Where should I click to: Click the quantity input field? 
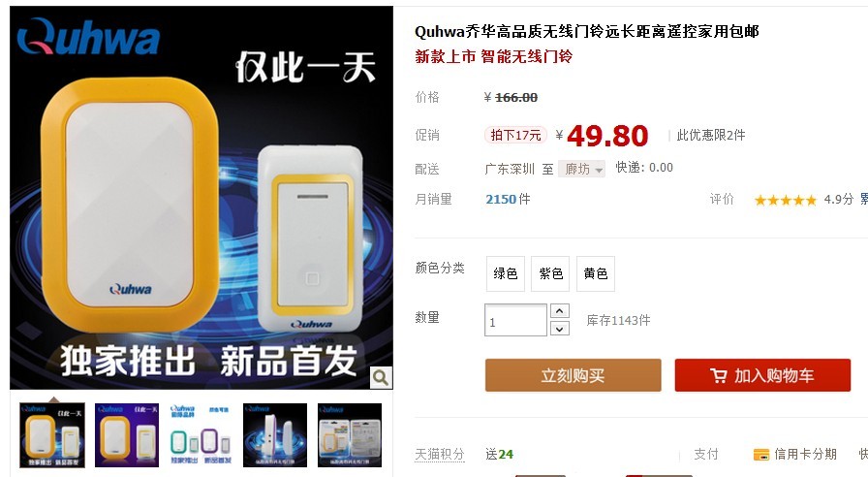[516, 320]
